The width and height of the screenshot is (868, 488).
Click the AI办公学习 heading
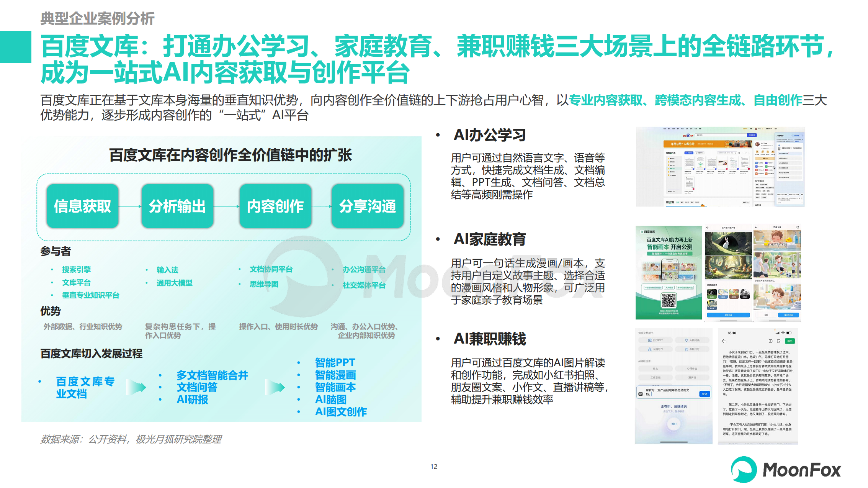coord(490,135)
